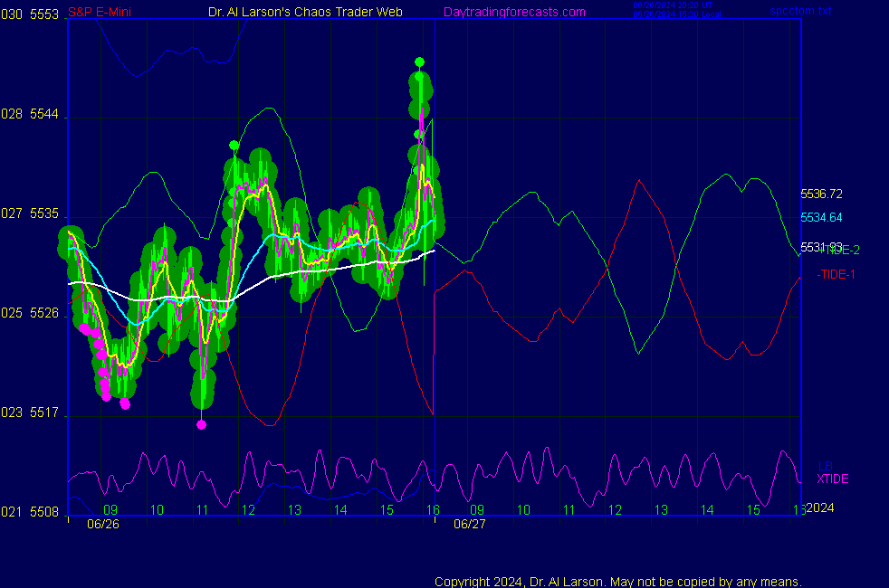Click the lowest magenta dot below the 11 o'clock dip
The image size is (889, 588).
[201, 425]
